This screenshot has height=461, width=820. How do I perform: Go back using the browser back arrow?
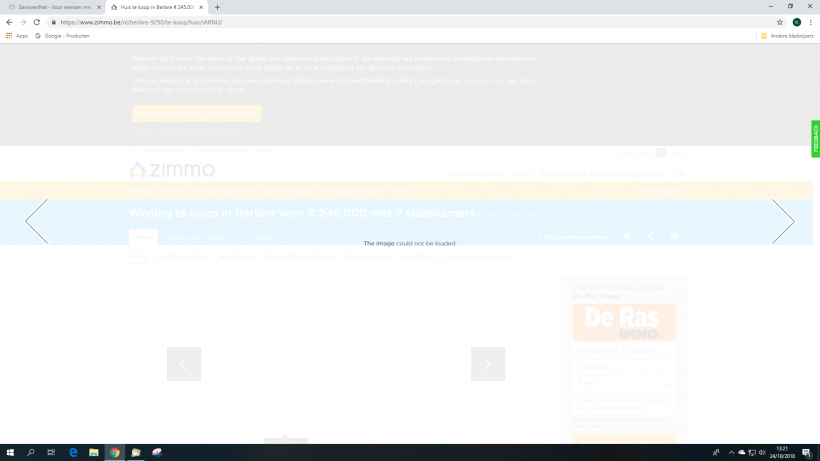9,21
